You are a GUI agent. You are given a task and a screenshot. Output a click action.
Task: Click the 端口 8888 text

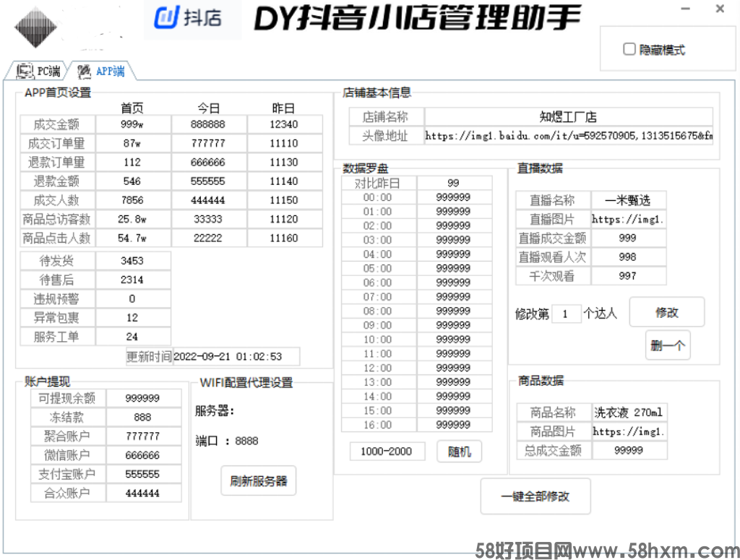click(227, 441)
